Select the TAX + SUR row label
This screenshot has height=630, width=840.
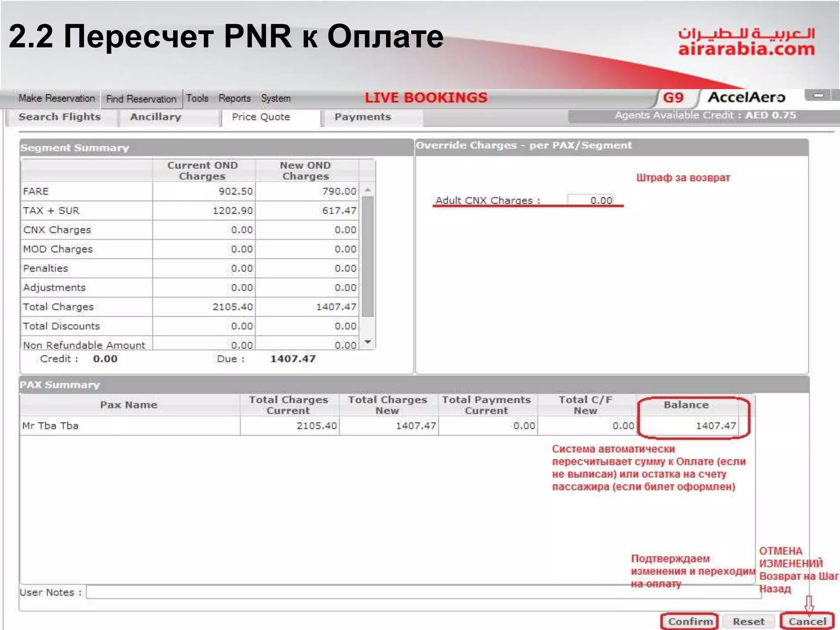pos(51,210)
